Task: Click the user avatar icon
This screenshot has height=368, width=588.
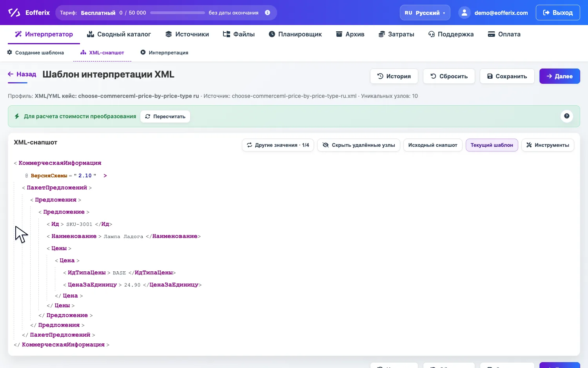Action: tap(464, 13)
